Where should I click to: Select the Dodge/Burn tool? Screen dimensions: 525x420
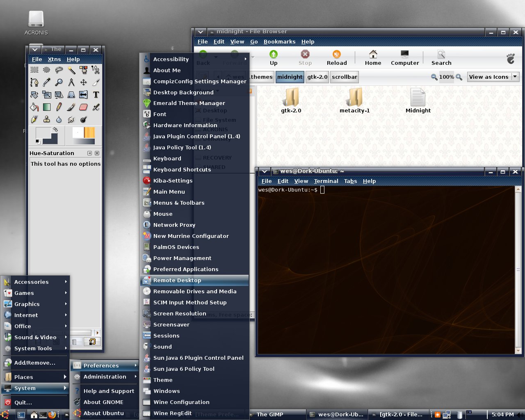(83, 119)
